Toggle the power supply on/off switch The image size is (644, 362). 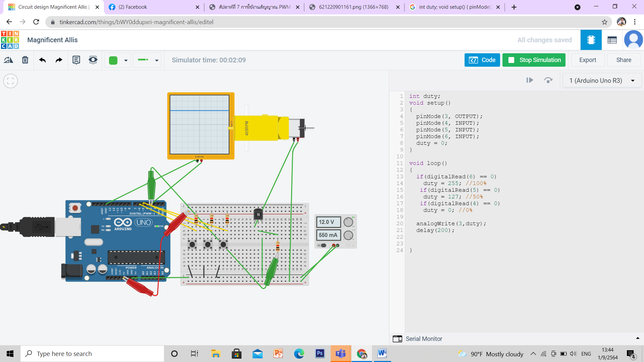pyautogui.click(x=322, y=245)
